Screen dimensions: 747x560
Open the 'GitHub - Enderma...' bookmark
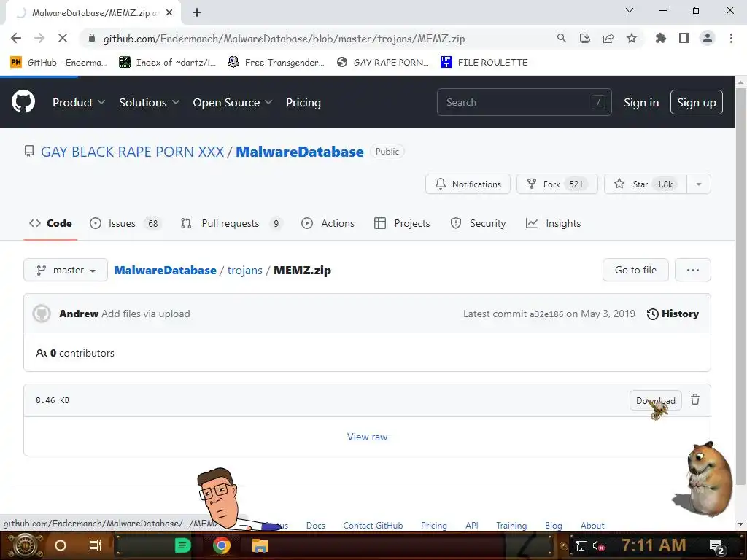[58, 63]
